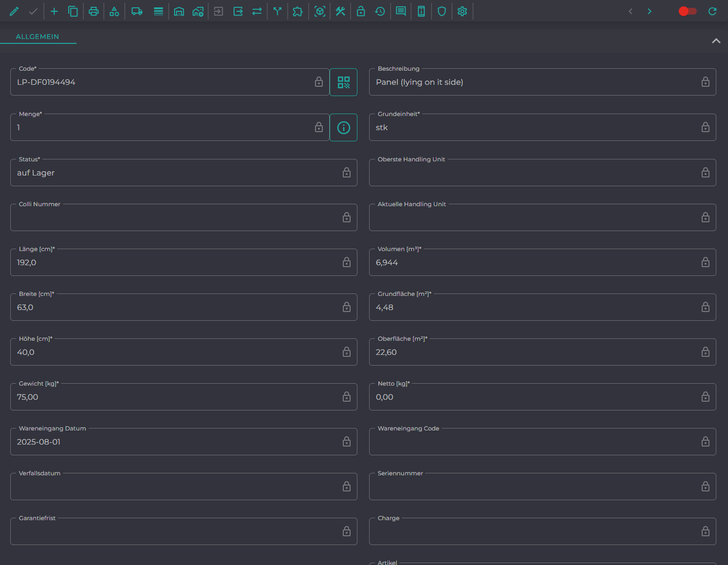Click the stacked lines list icon

(x=158, y=11)
